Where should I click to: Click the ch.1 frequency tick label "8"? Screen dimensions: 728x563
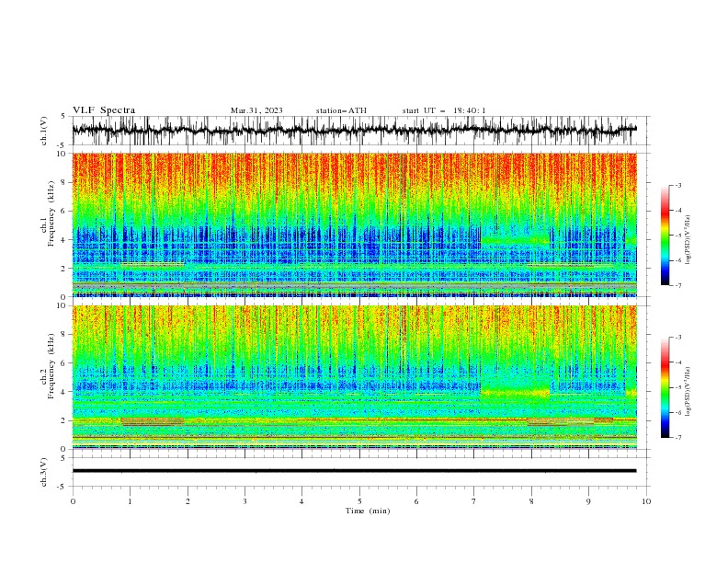65,182
